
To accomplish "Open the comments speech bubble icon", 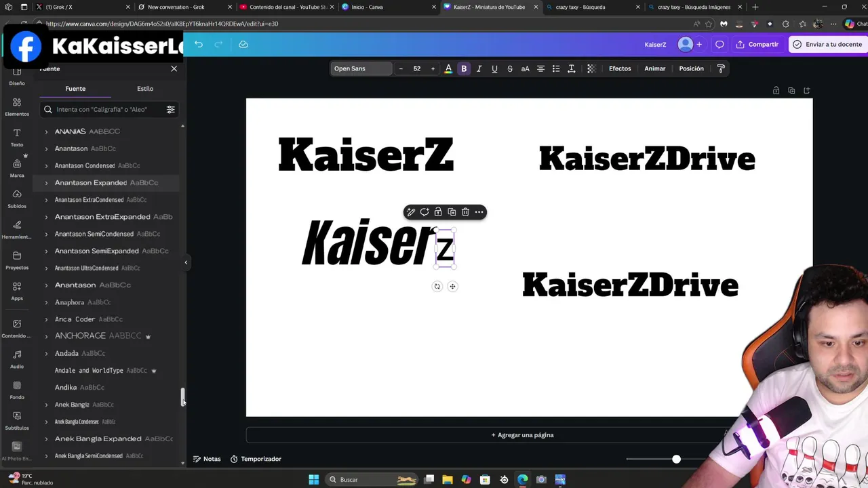I will [719, 44].
